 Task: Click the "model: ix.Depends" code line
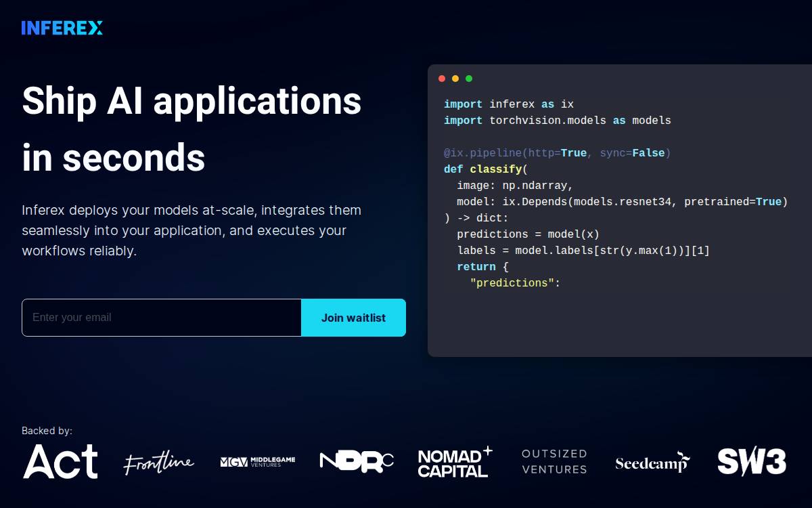tap(623, 202)
